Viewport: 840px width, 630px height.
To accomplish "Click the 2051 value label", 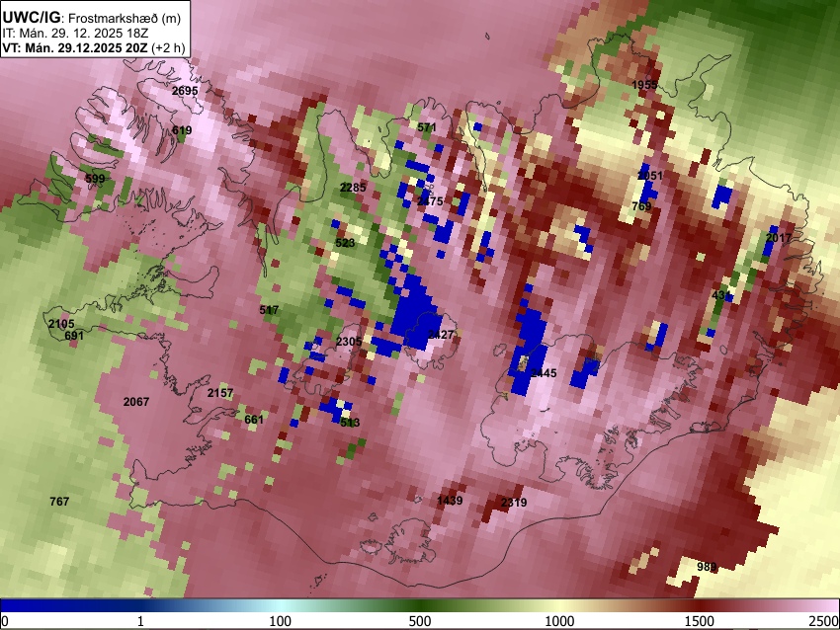I will tap(650, 176).
